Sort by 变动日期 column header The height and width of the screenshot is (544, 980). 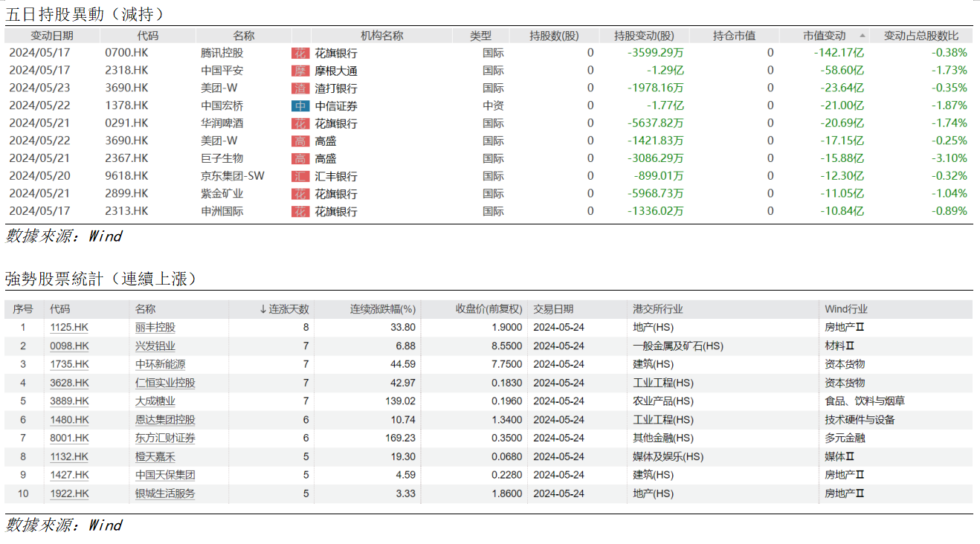click(x=52, y=36)
